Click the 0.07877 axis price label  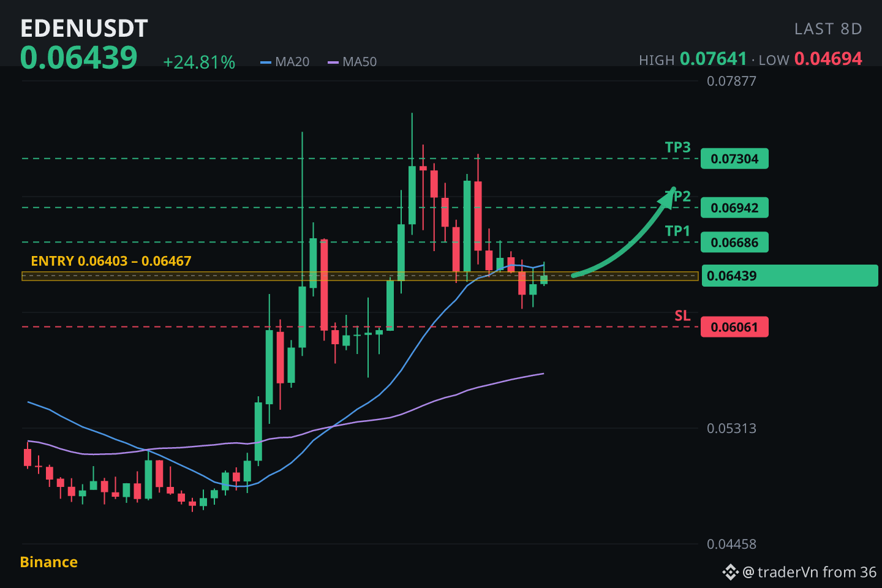coord(731,81)
